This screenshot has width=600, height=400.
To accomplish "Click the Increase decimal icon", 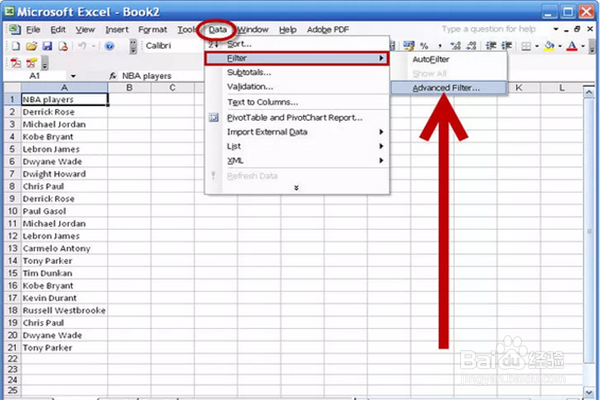I will (455, 46).
